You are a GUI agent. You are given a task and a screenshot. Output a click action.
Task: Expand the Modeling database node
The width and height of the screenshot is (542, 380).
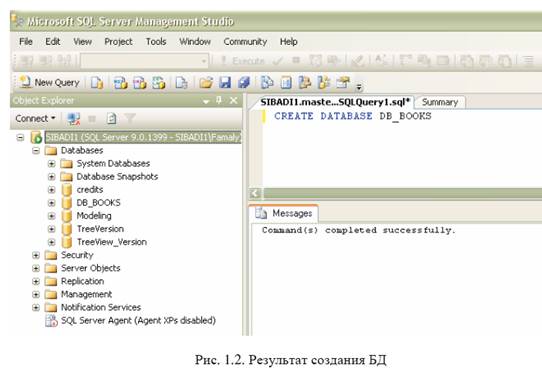[x=52, y=216]
